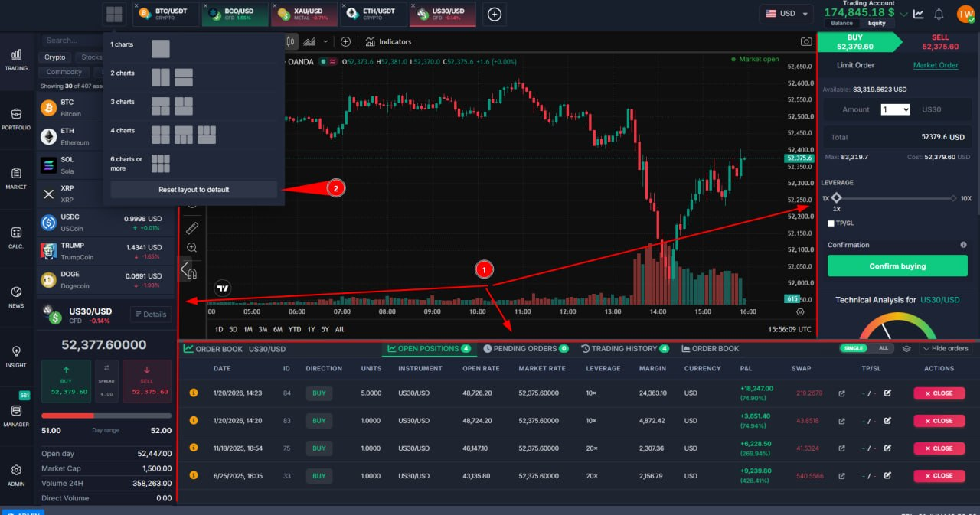This screenshot has width=980, height=515.
Task: Set the chart range to YTD
Action: click(295, 329)
